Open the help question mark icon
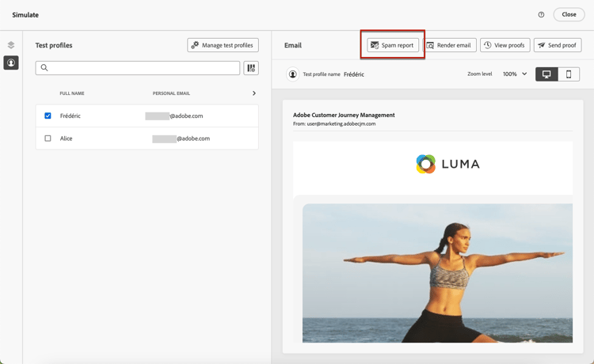 pyautogui.click(x=541, y=15)
